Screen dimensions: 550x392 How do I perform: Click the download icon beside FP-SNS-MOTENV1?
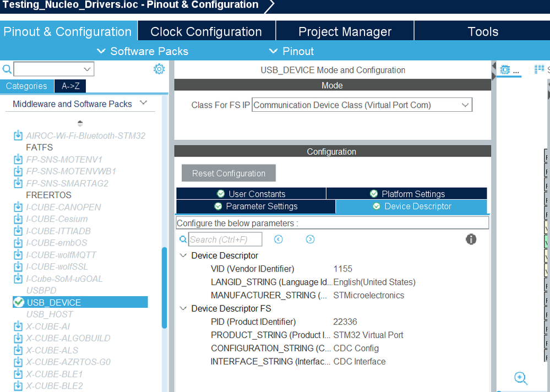[18, 159]
